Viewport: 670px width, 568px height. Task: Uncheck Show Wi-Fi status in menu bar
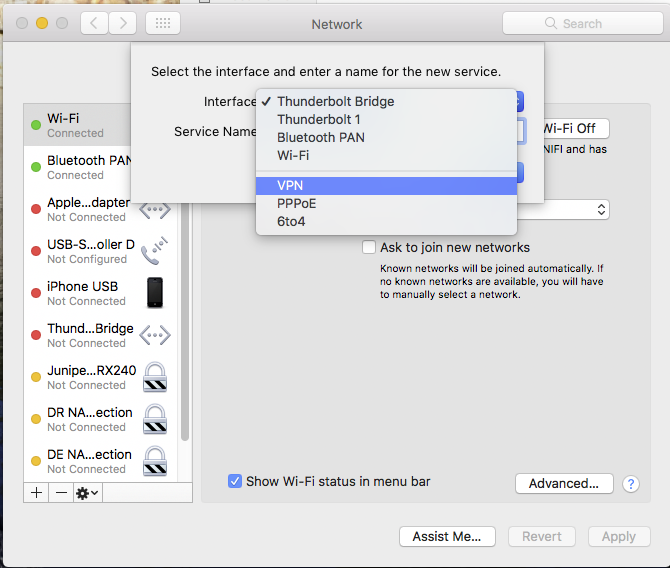[235, 481]
